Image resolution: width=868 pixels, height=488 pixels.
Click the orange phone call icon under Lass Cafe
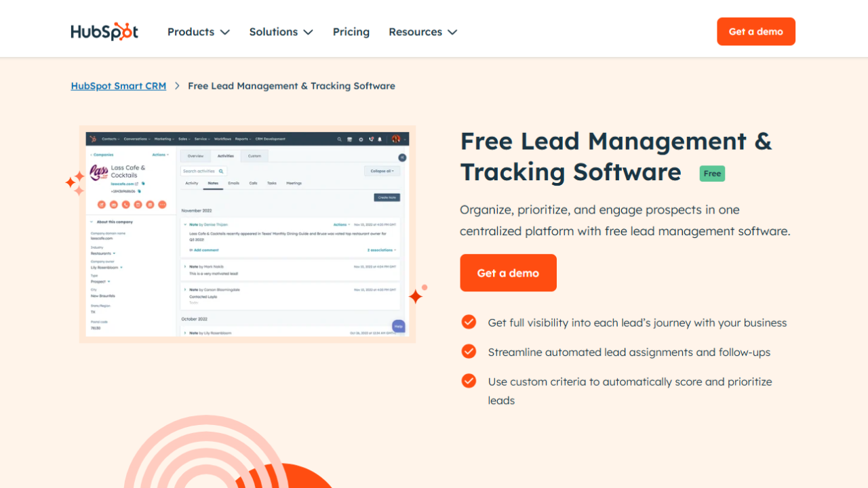click(126, 204)
